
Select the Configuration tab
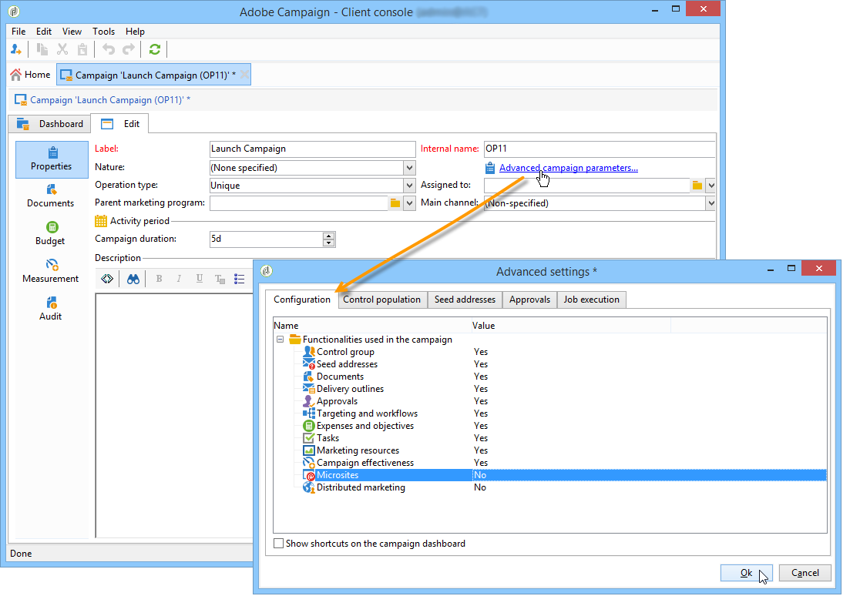click(302, 300)
